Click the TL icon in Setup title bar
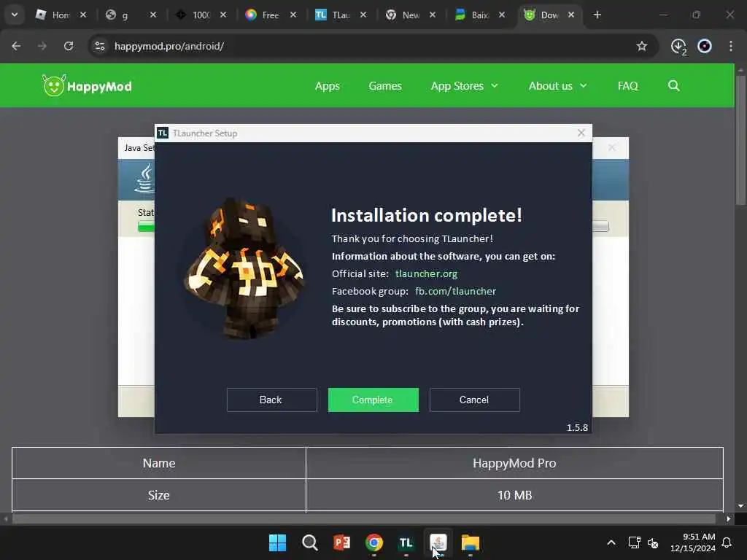 pyautogui.click(x=163, y=133)
